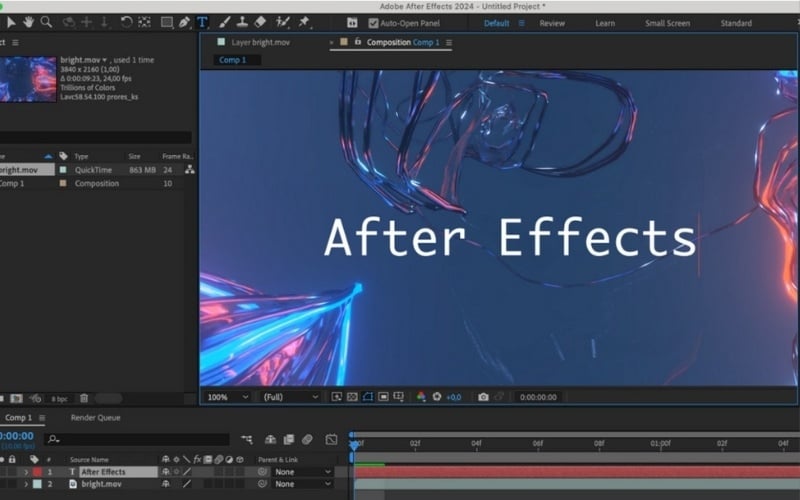Screen dimensions: 800x500
Task: Open the Graph Editor icon
Action: pos(332,439)
